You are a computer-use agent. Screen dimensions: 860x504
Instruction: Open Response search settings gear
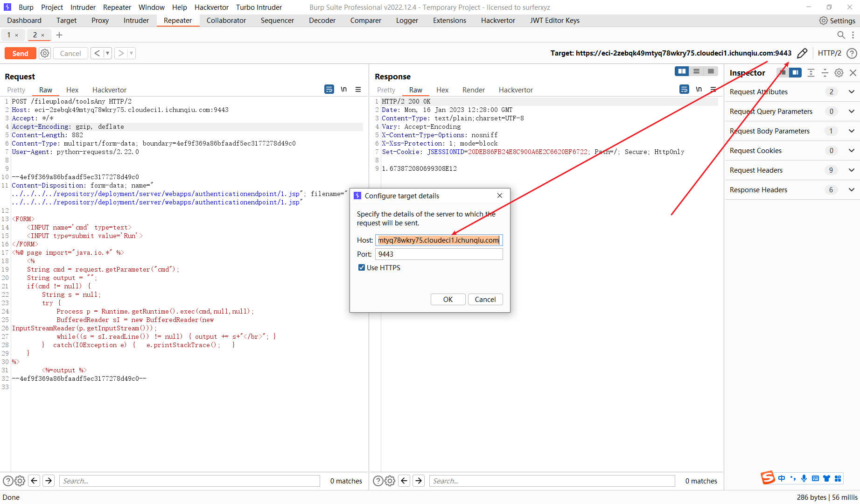(391, 481)
